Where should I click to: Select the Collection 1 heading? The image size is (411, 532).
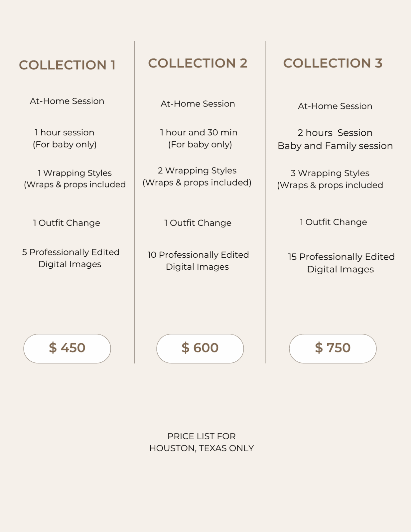tap(67, 65)
